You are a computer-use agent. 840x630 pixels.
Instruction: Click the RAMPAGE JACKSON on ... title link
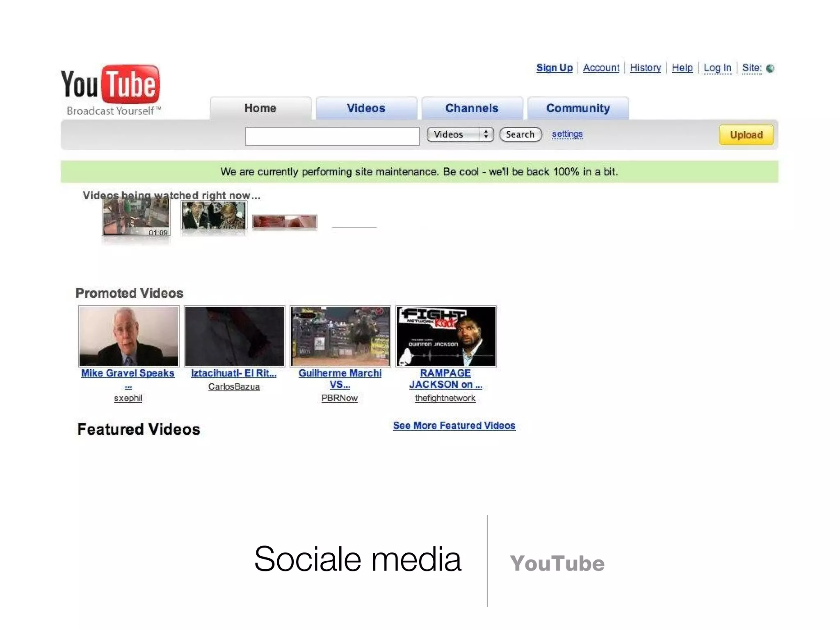(445, 379)
